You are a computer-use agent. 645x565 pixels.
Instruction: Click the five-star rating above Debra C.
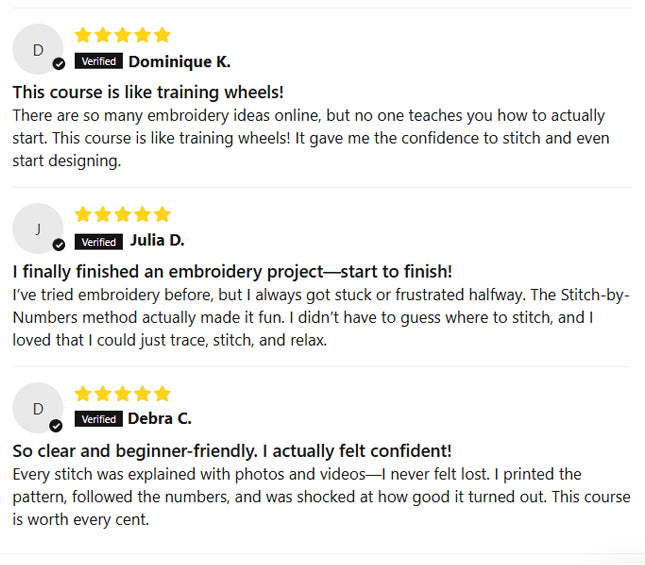[122, 393]
